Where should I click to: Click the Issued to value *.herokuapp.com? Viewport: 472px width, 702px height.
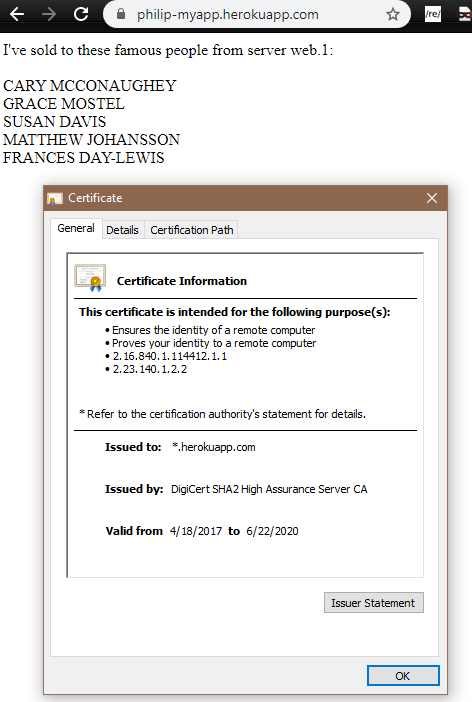[214, 447]
